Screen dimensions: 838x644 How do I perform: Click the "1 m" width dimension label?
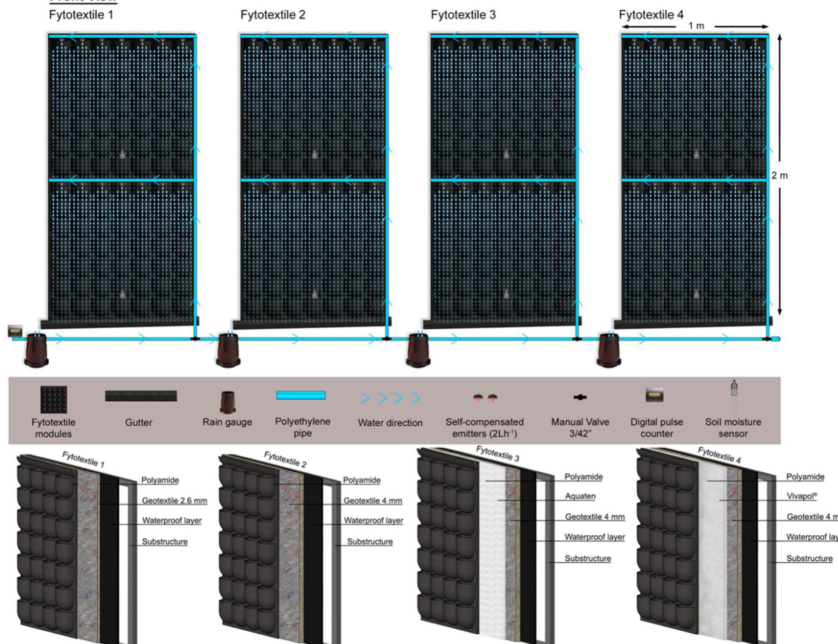(x=696, y=26)
